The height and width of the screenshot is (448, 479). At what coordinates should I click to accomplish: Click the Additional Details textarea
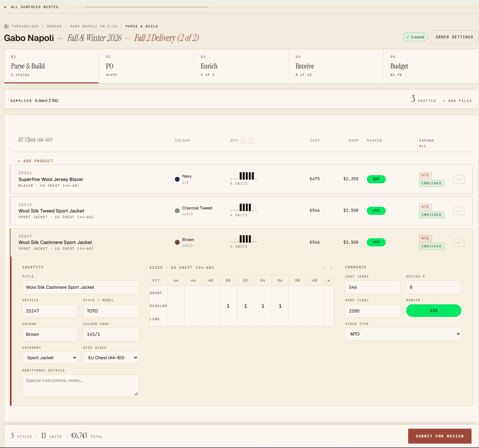coord(80,385)
